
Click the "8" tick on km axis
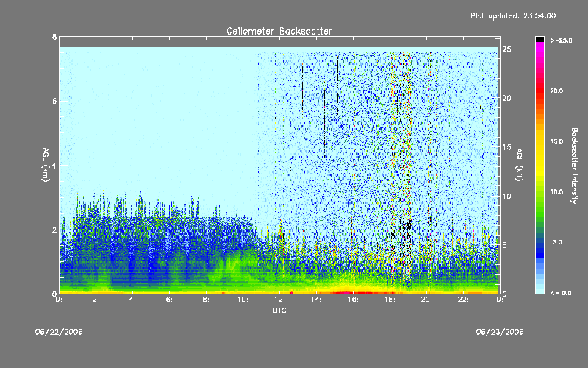pyautogui.click(x=54, y=37)
